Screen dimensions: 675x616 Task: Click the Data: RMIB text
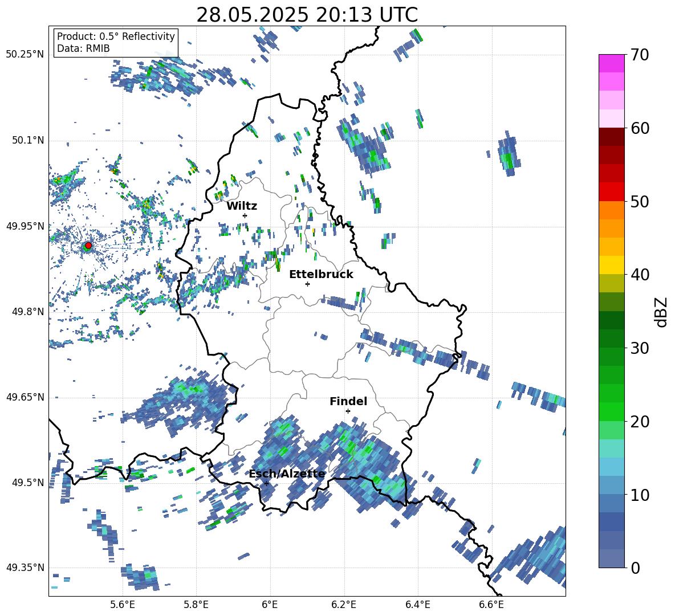83,48
